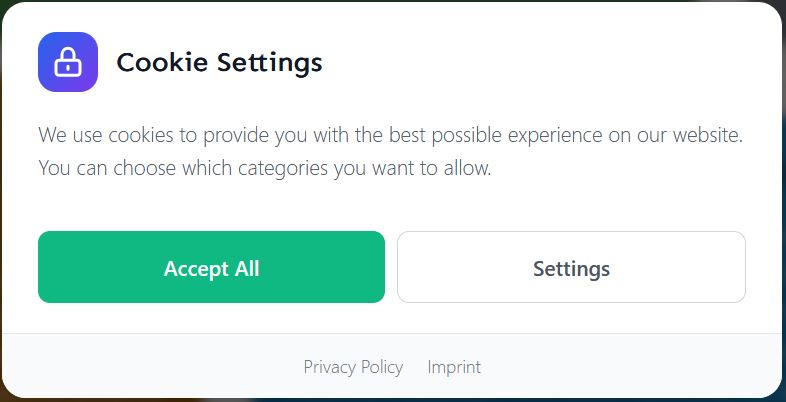The width and height of the screenshot is (786, 402).
Task: Click the Cookie Settings heading
Action: pyautogui.click(x=219, y=62)
